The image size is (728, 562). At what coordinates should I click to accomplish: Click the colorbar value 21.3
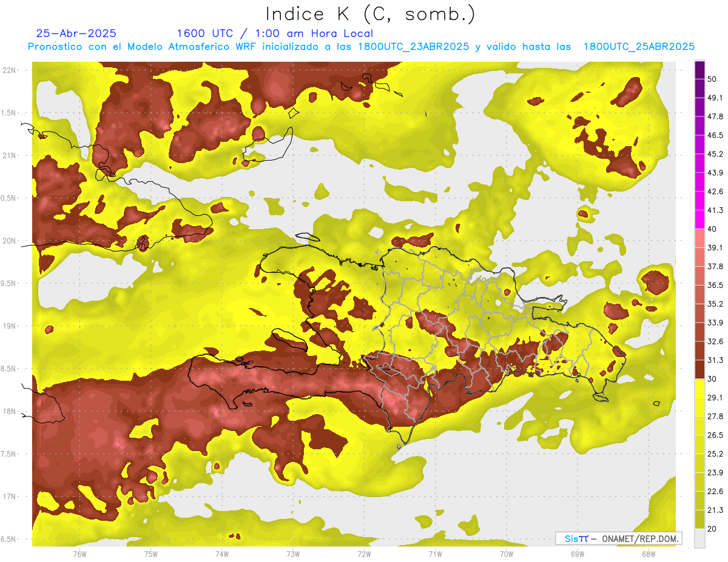[715, 510]
